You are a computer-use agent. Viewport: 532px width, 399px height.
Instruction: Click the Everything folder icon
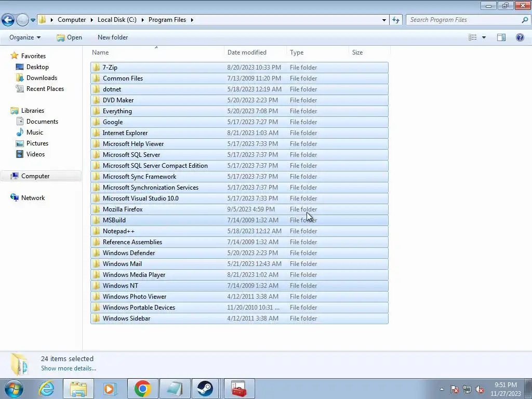(96, 111)
